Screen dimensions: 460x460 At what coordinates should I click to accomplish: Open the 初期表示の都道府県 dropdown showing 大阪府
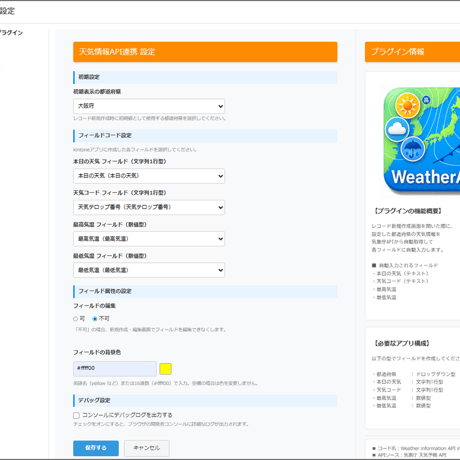(x=149, y=106)
